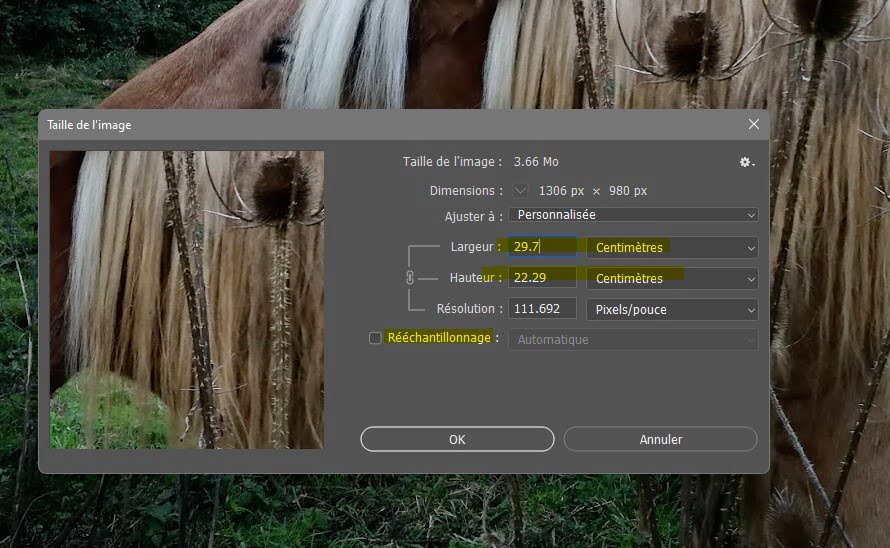This screenshot has width=890, height=548.
Task: Click the Hauteur field showing 22.29
Action: point(542,278)
